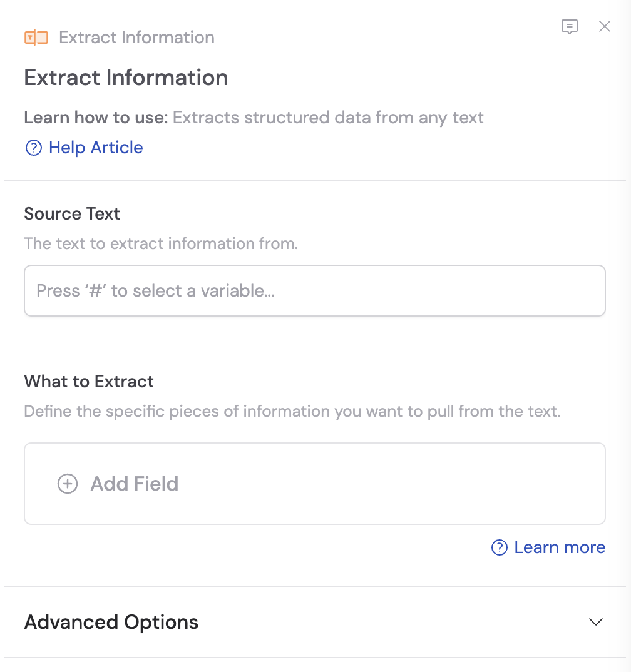Open the comment bubble icon in the header
Screen dimensions: 631x672
point(570,27)
